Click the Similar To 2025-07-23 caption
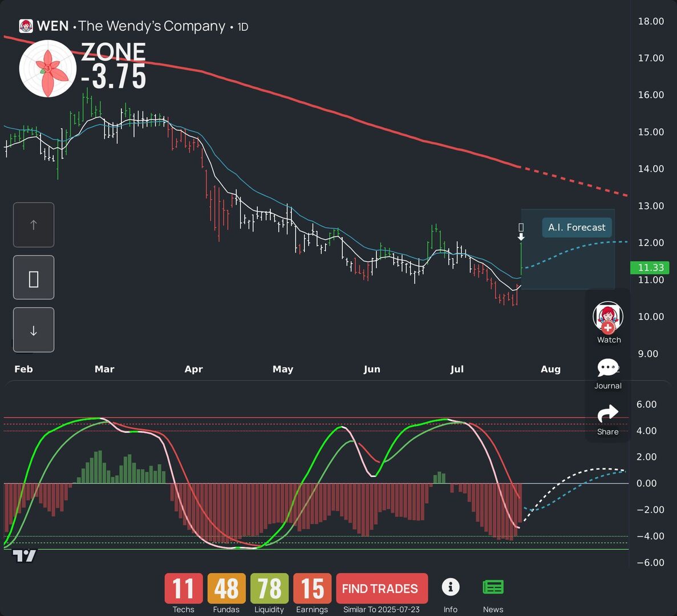 click(381, 610)
